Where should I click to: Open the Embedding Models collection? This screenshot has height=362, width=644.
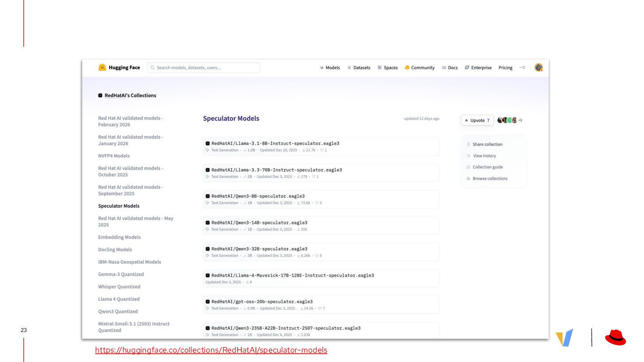(119, 237)
